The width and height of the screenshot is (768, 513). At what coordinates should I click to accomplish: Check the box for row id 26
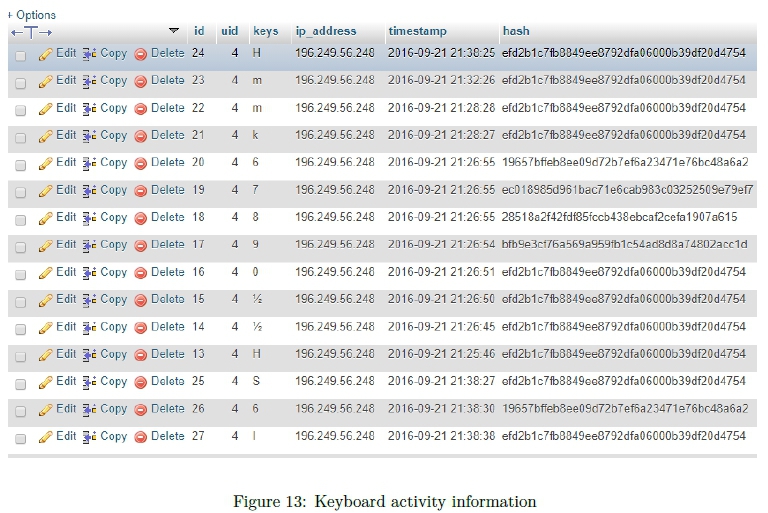point(20,410)
